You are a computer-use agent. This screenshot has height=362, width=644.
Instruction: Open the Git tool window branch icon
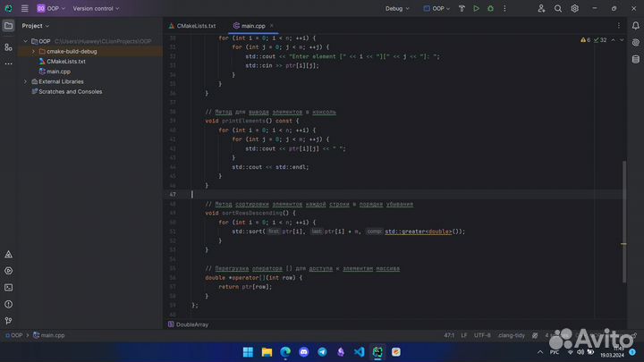click(8, 321)
